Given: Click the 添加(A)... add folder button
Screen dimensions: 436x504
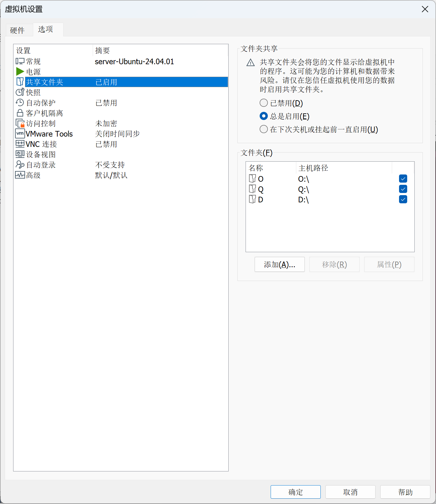Looking at the screenshot, I should 279,265.
